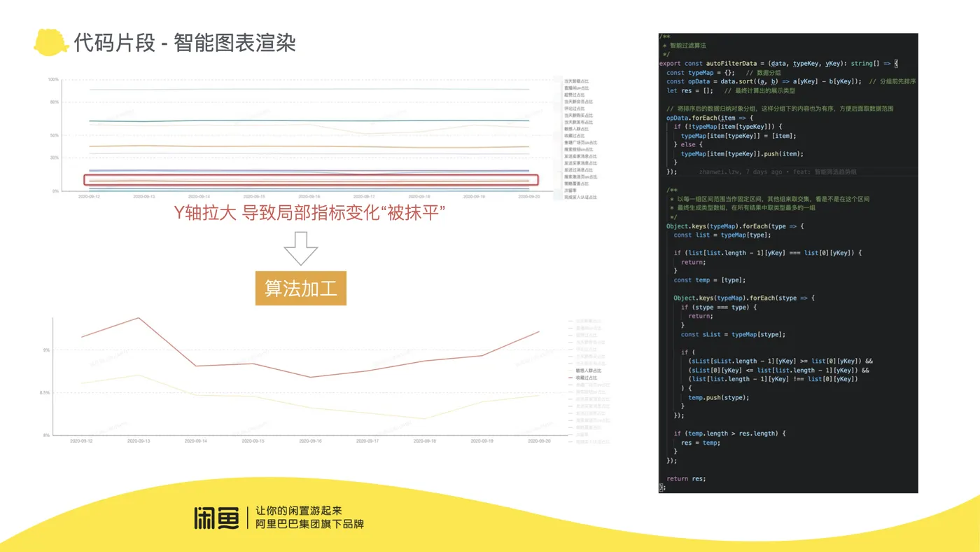Click the code line temp.push(stype);

pyautogui.click(x=718, y=397)
